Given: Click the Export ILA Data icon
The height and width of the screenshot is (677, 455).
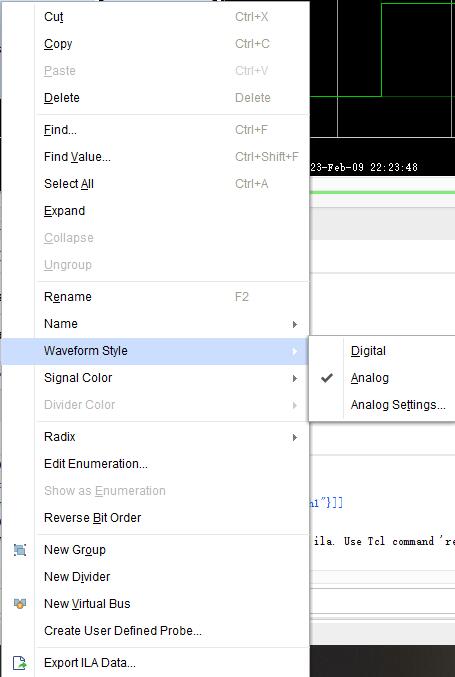Looking at the screenshot, I should coord(20,662).
